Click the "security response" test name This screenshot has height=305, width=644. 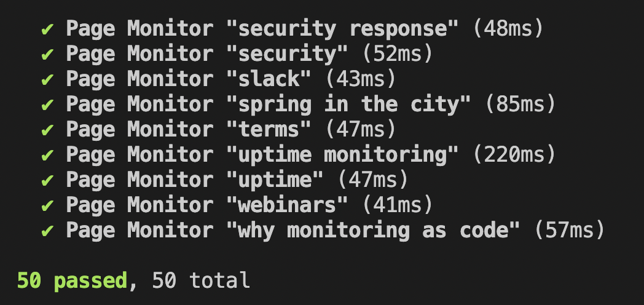coord(342,29)
